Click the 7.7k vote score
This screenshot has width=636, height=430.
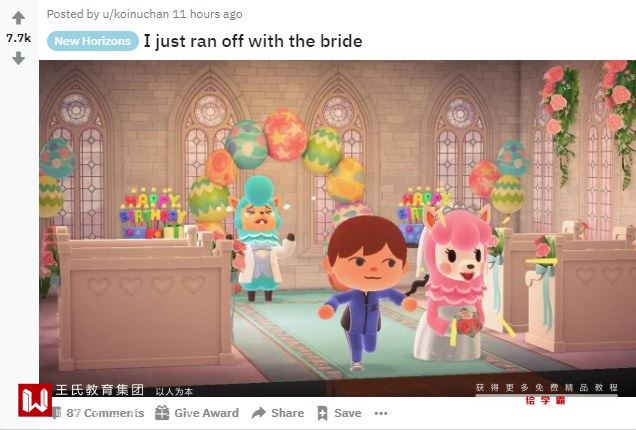[19, 38]
